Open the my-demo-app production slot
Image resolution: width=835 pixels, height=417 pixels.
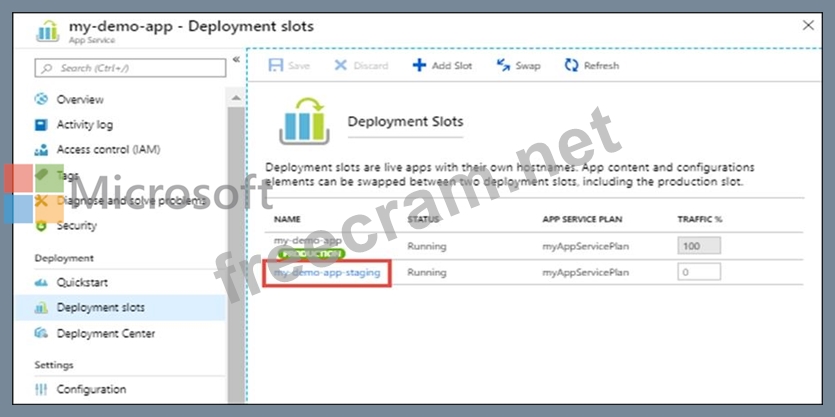click(307, 241)
